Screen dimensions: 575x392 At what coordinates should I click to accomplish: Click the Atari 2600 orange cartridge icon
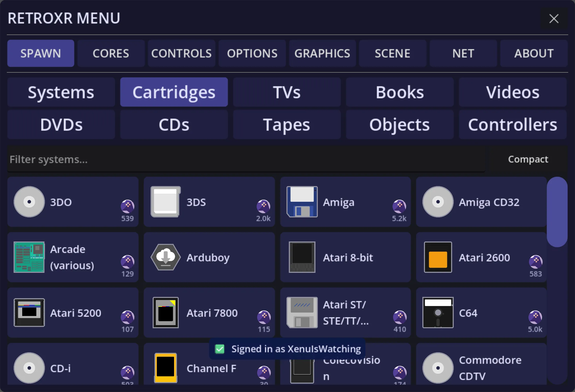[438, 257]
